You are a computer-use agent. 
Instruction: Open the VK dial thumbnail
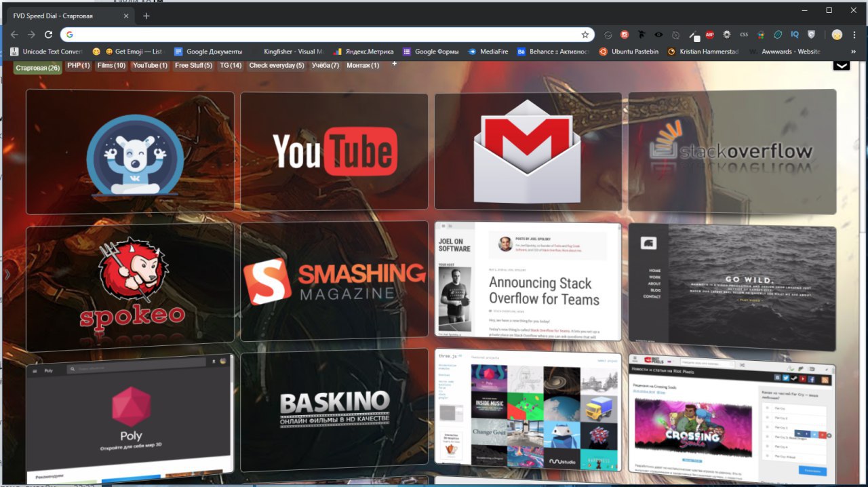pos(130,153)
